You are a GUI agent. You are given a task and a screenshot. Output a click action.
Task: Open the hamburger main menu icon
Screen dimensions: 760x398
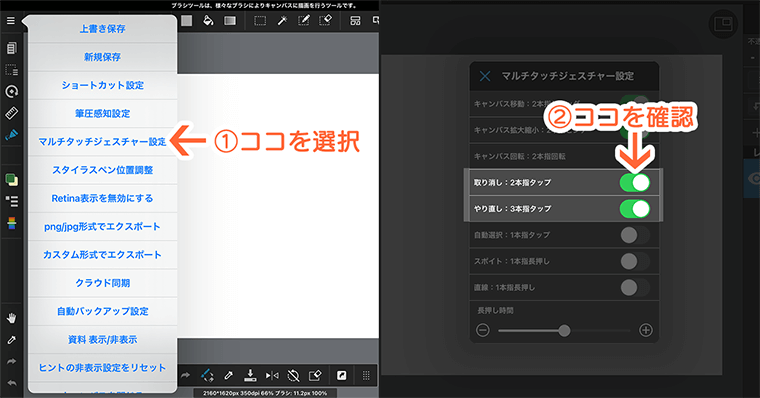pyautogui.click(x=11, y=21)
